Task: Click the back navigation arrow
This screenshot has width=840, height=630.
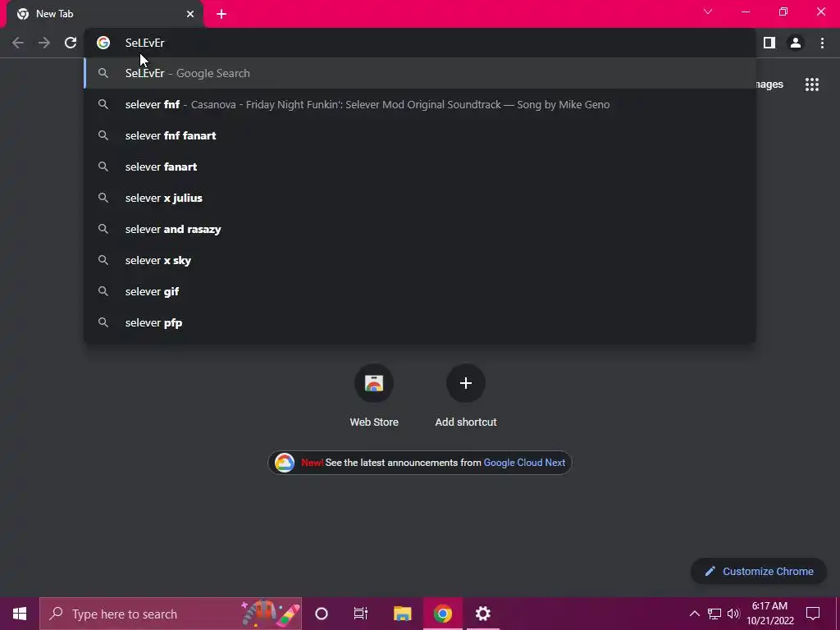Action: 18,43
